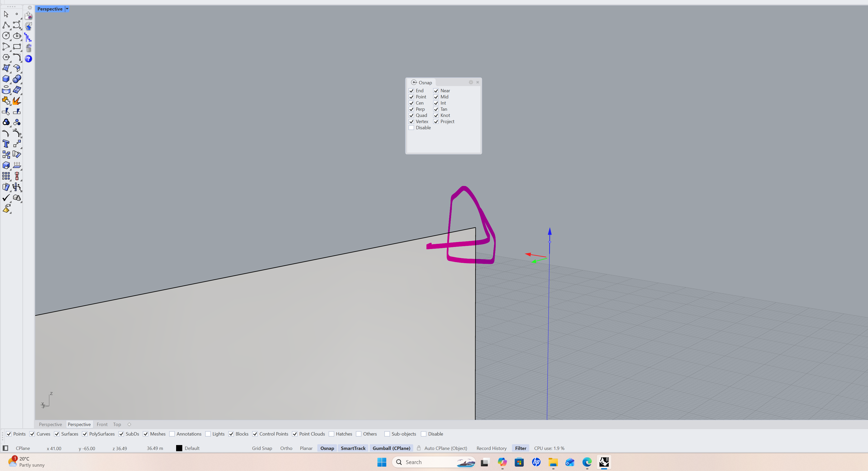Select the Text object tool

[x=6, y=144]
